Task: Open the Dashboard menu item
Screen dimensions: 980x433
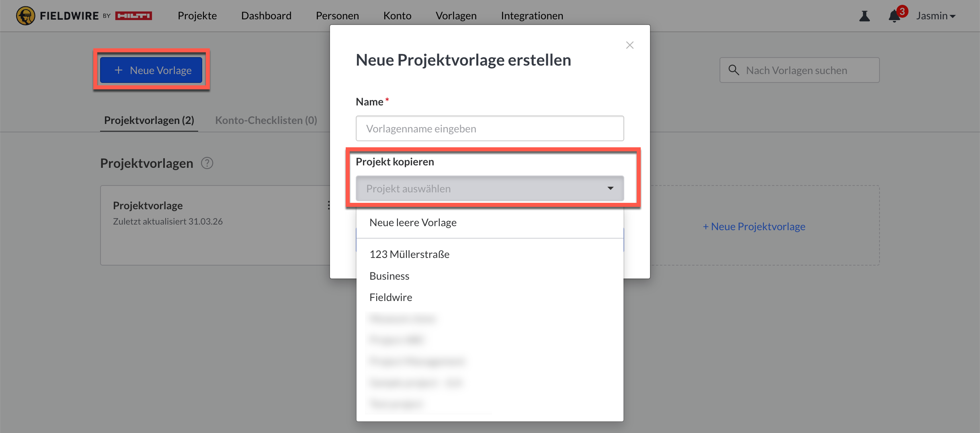Action: pyautogui.click(x=266, y=16)
